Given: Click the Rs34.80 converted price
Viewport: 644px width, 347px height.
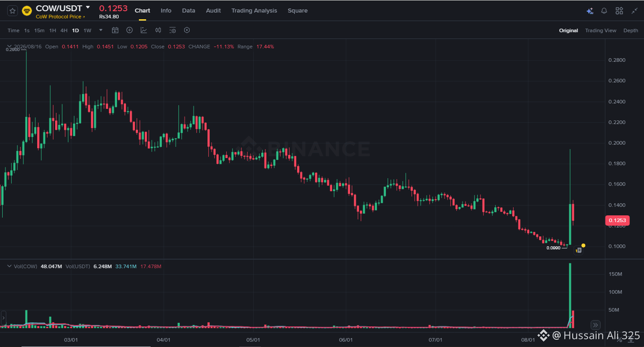Looking at the screenshot, I should point(109,17).
